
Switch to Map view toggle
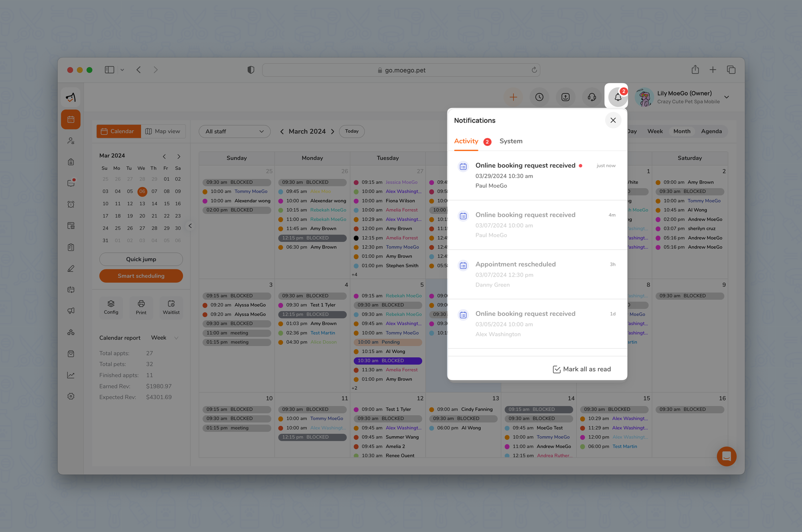pyautogui.click(x=163, y=131)
